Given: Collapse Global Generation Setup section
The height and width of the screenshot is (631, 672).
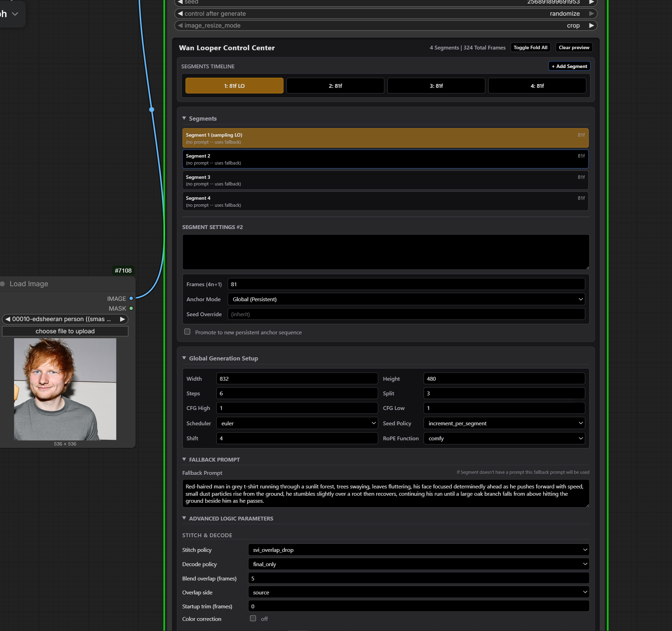Looking at the screenshot, I should click(x=184, y=358).
